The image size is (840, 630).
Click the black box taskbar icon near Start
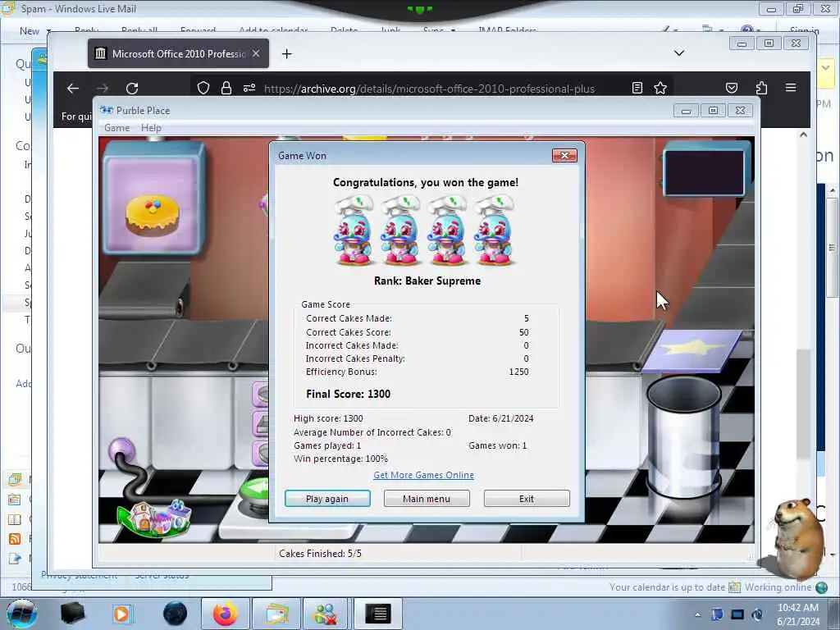(x=72, y=614)
